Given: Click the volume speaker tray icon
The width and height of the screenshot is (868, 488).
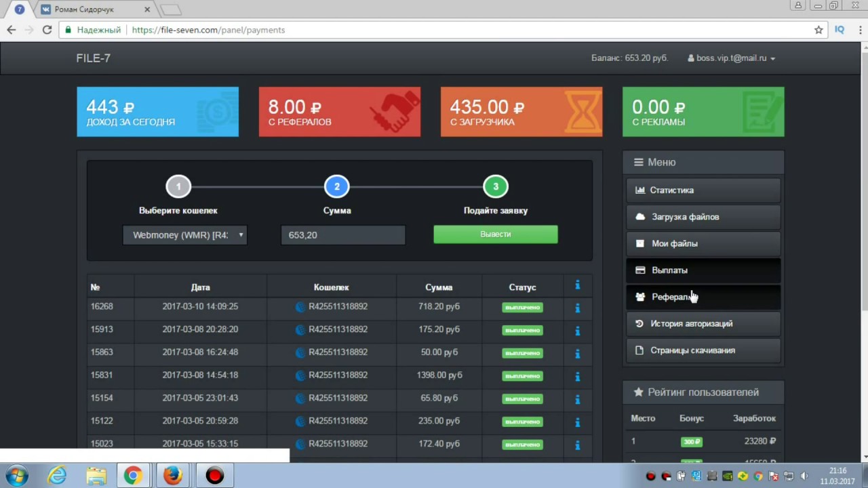Looking at the screenshot, I should (x=805, y=476).
